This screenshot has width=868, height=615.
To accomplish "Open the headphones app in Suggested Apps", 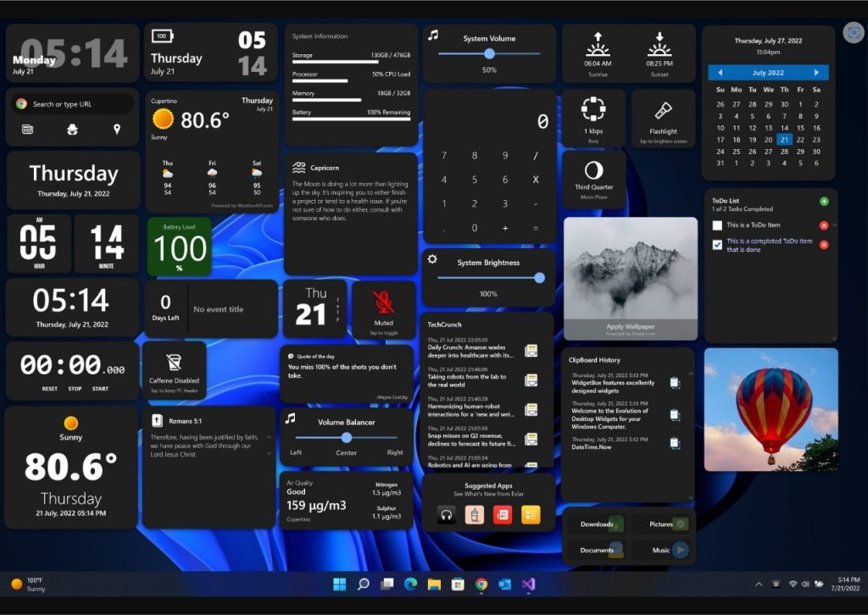I will pos(446,514).
